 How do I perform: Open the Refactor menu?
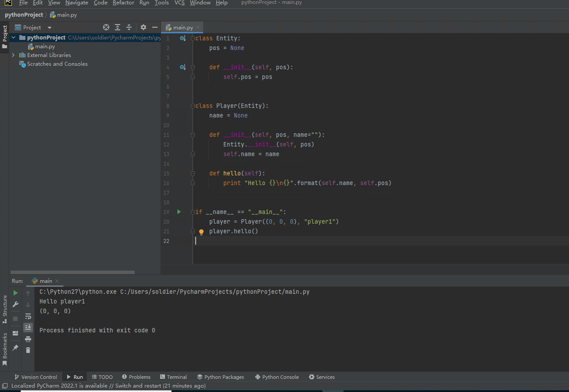[123, 3]
